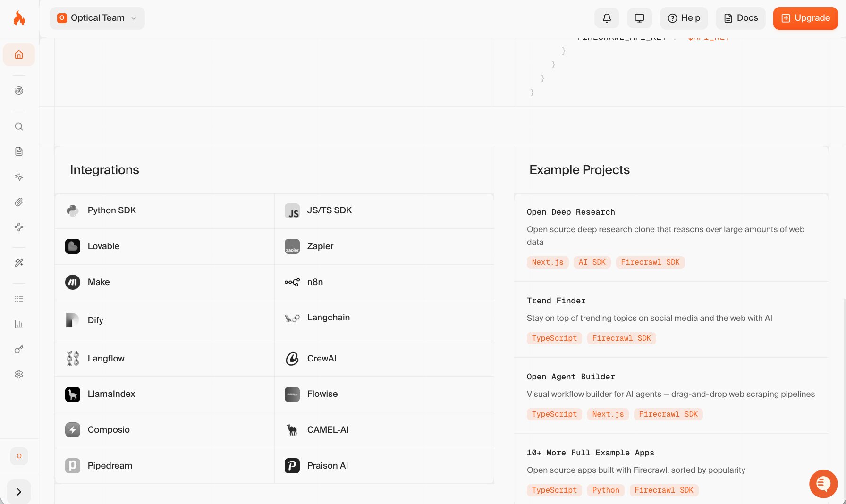Click the page vertical scrollbar

coord(844,401)
